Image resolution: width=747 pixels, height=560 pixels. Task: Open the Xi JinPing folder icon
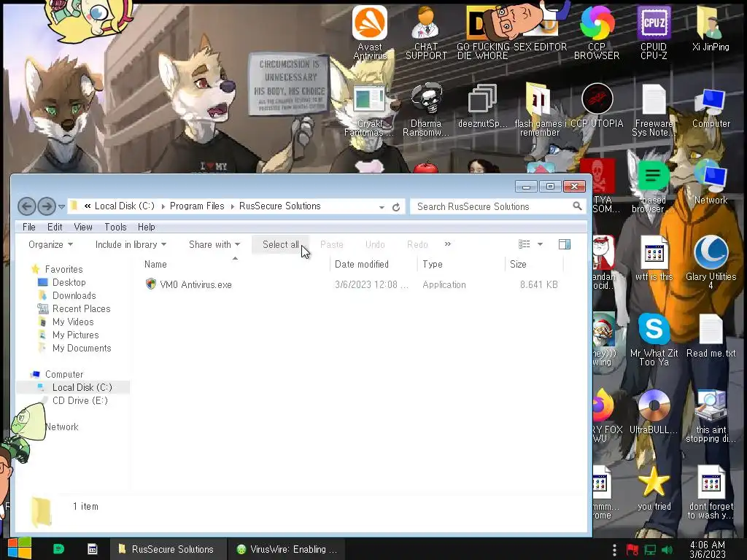711,28
